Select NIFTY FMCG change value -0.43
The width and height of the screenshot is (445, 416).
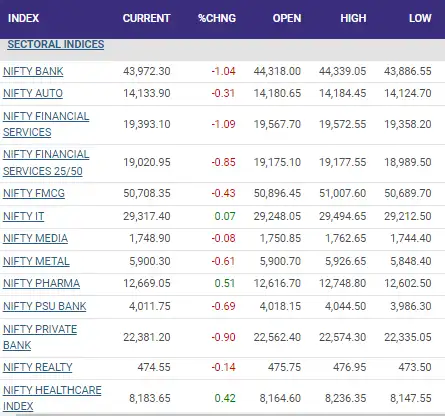point(223,193)
